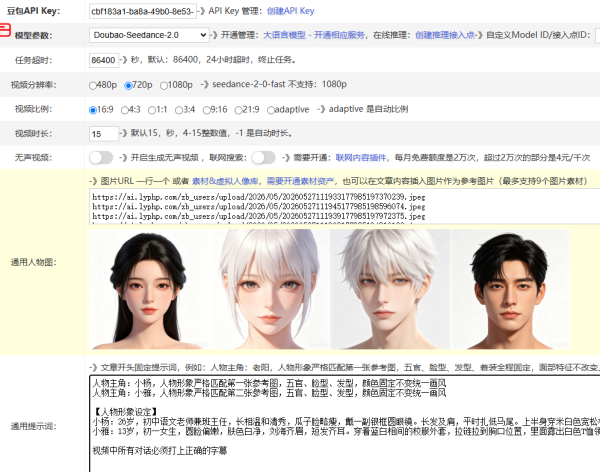Screen dimensions: 600x472
Task: Click the 视频时长 input with value 15
Action: tap(104, 134)
